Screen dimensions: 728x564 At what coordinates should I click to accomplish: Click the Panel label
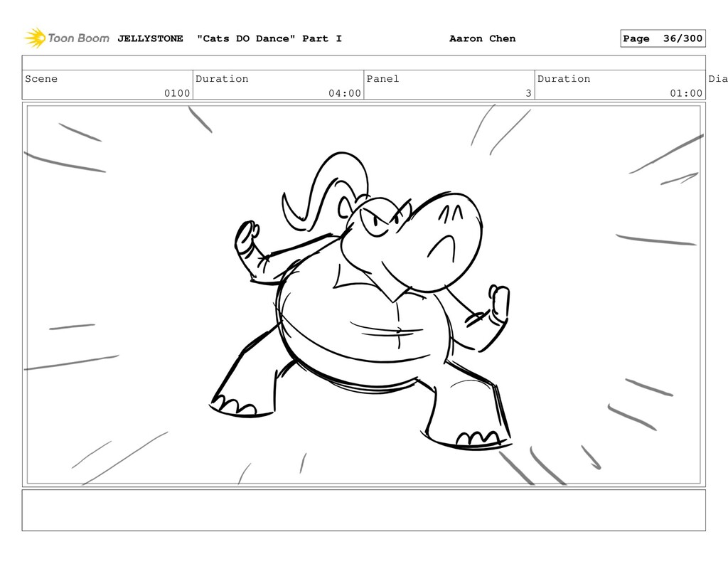[x=382, y=78]
